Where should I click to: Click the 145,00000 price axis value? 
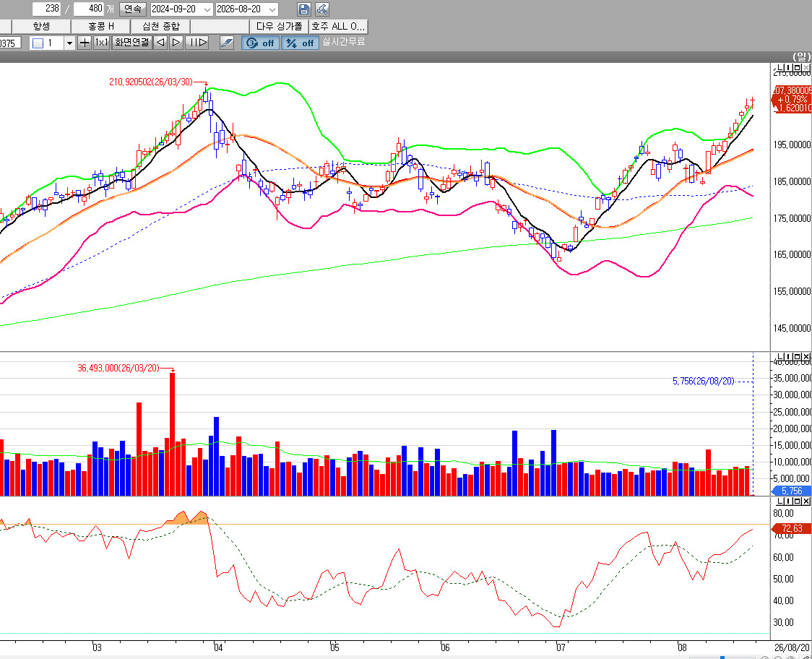coord(792,328)
